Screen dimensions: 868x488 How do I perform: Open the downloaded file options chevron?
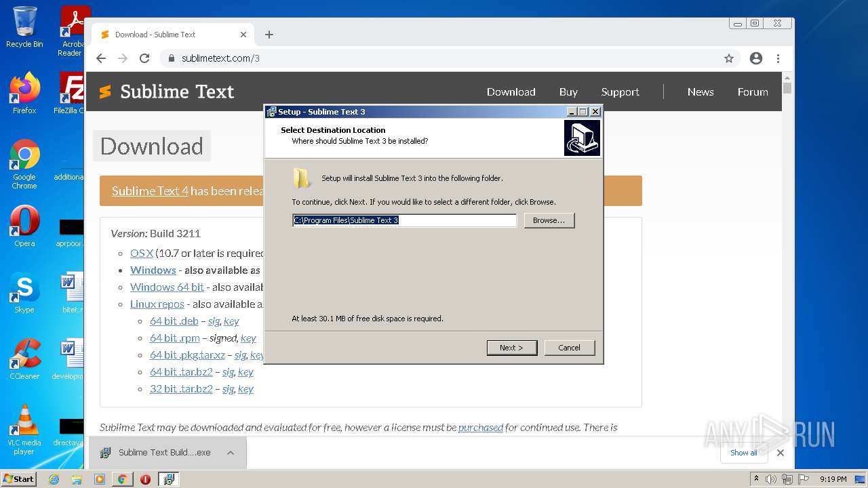coord(231,453)
